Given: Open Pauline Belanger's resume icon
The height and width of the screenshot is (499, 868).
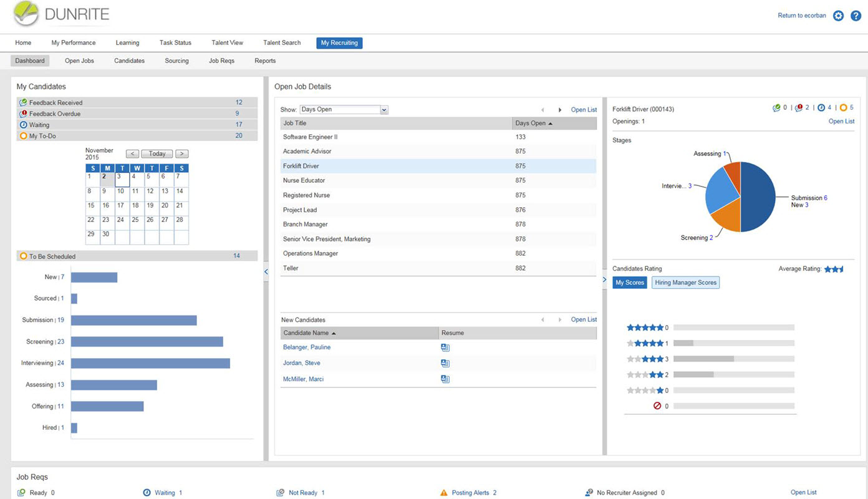Looking at the screenshot, I should pos(445,347).
